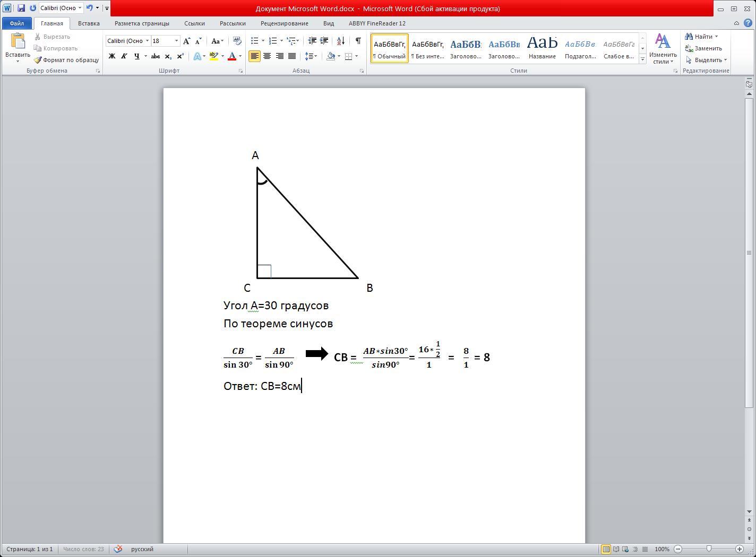Toggle bold (Ж) formatting
Image resolution: width=756 pixels, height=557 pixels.
click(112, 56)
